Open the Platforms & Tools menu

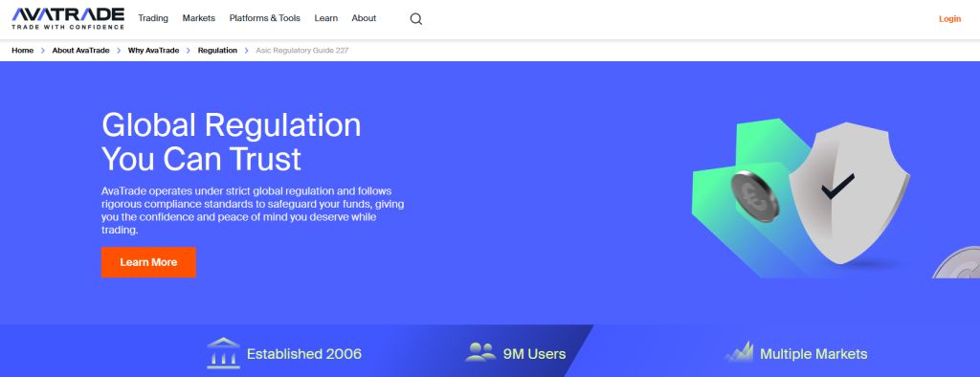265,18
